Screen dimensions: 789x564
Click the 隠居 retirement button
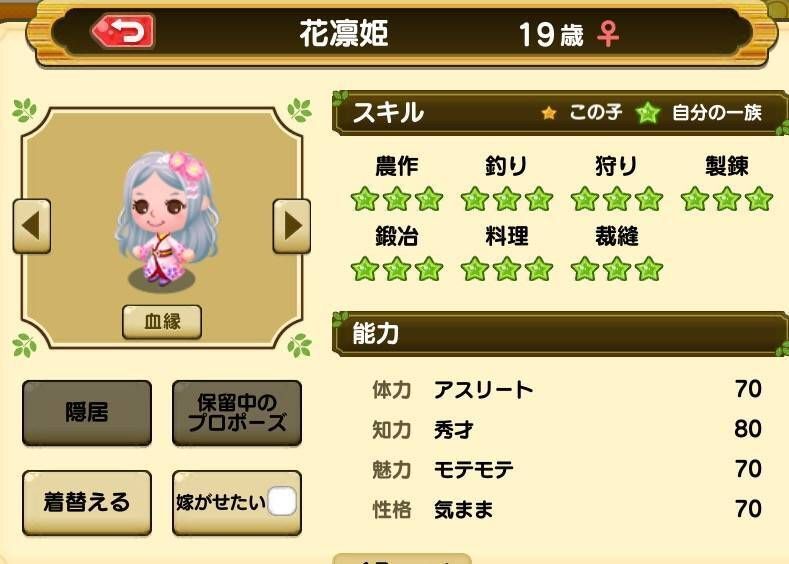87,413
